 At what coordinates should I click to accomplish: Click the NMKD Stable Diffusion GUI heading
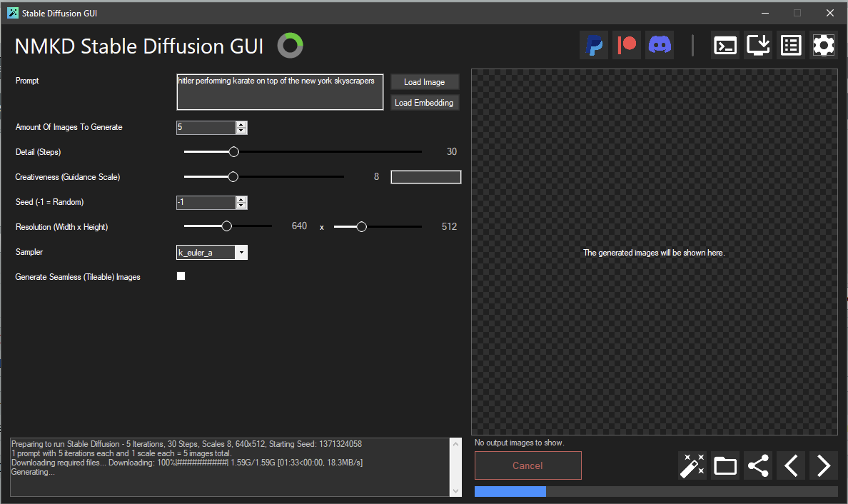pos(139,46)
